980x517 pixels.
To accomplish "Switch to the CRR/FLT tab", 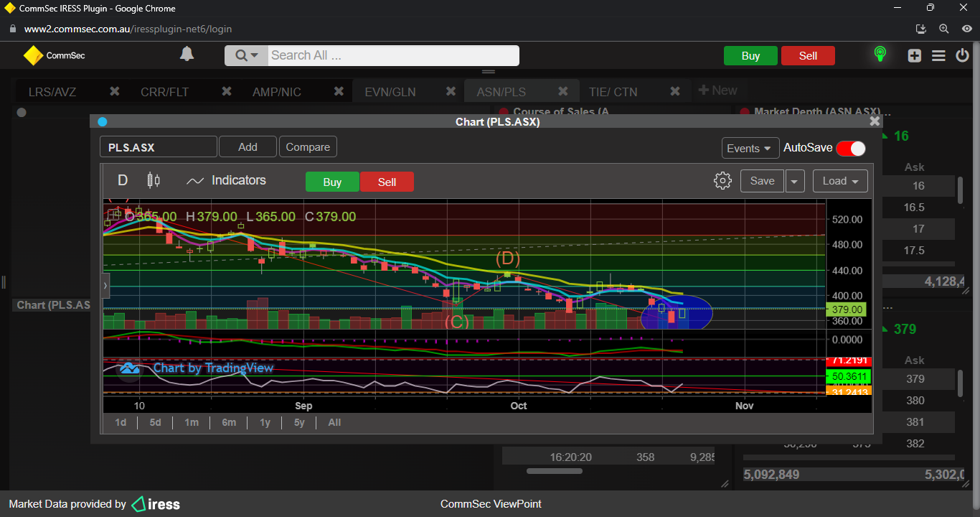I will (x=165, y=92).
